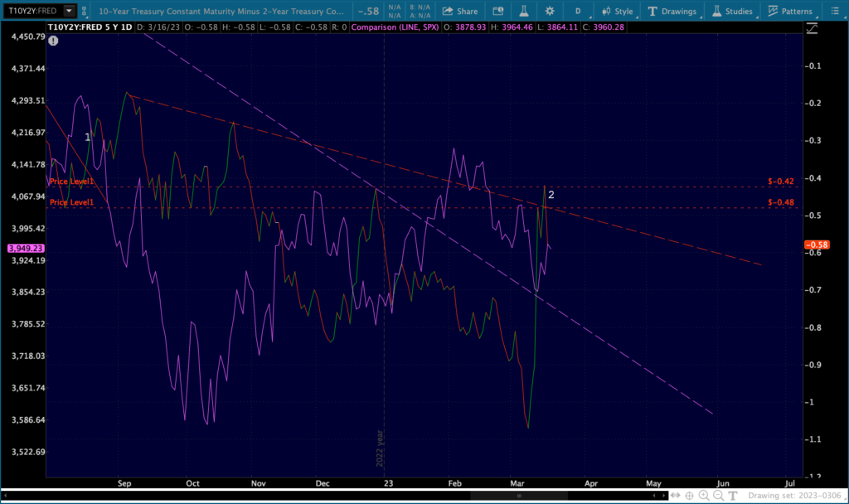Open the Drawings menu
This screenshot has height=504, width=849.
672,12
